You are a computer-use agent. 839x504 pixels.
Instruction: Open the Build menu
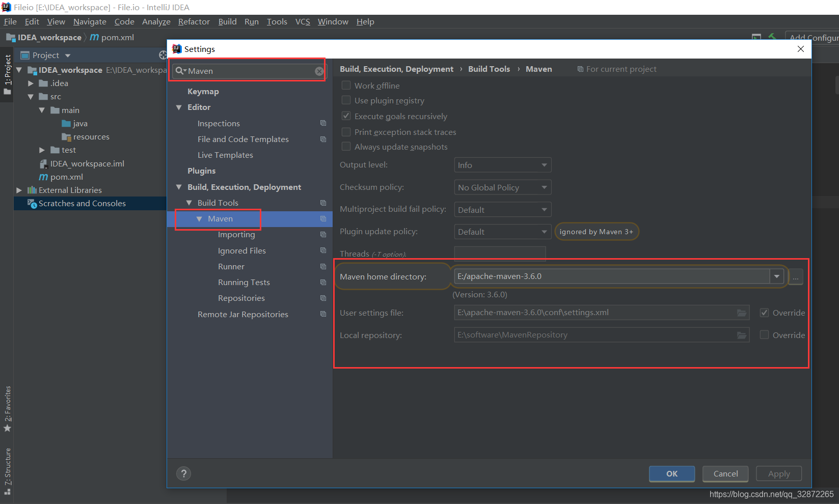(x=227, y=21)
